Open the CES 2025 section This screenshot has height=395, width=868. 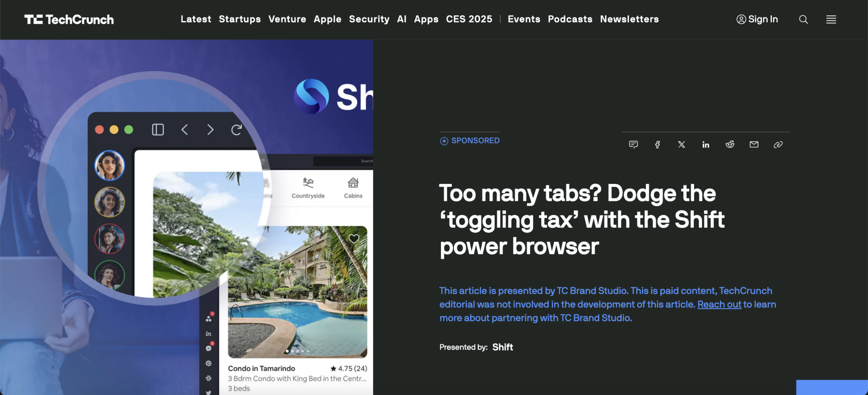(x=469, y=19)
